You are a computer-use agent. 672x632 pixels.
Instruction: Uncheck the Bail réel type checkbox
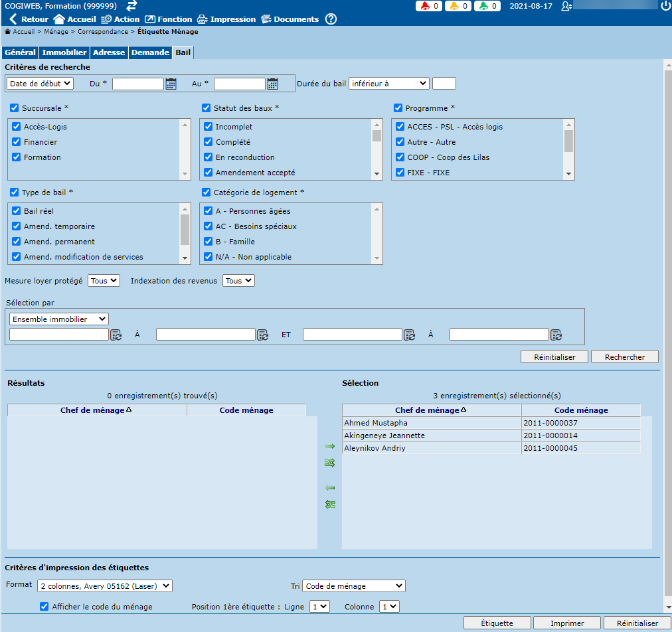(17, 211)
